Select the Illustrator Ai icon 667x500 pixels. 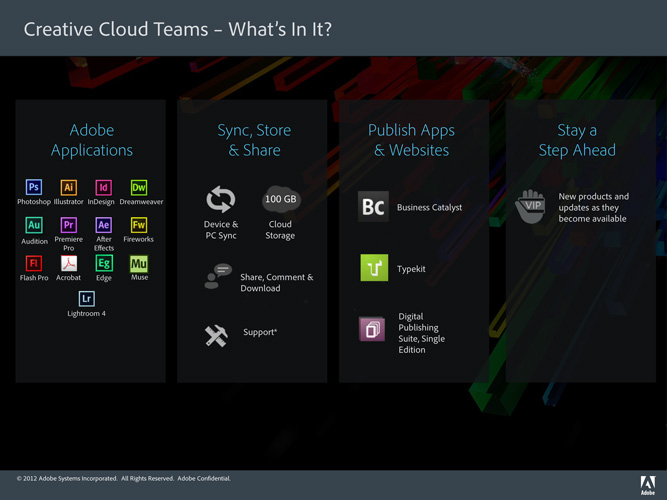pyautogui.click(x=69, y=187)
